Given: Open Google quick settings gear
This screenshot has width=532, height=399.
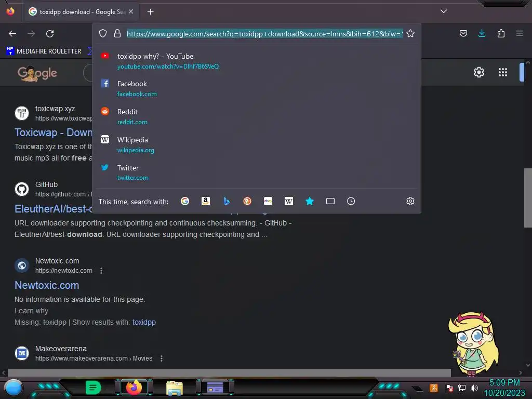Looking at the screenshot, I should click(x=478, y=72).
